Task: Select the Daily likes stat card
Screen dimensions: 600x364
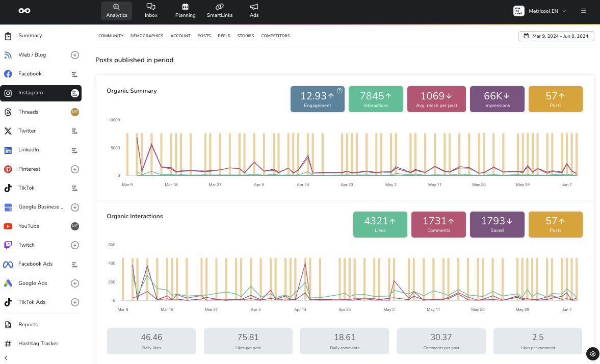Action: 151,341
